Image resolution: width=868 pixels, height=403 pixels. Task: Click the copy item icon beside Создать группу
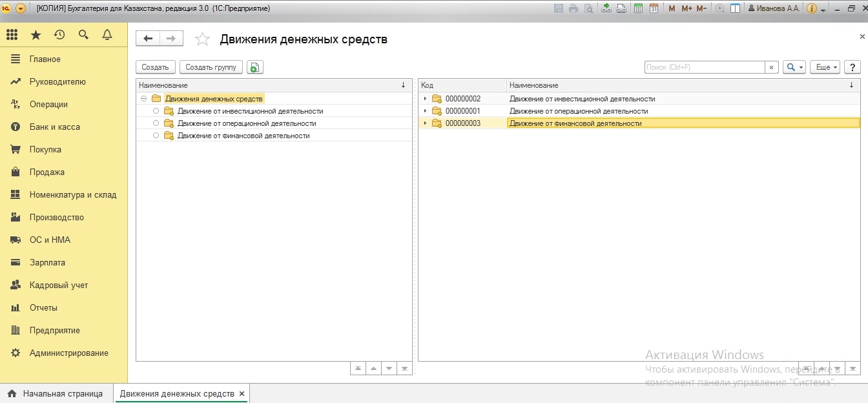pyautogui.click(x=254, y=67)
